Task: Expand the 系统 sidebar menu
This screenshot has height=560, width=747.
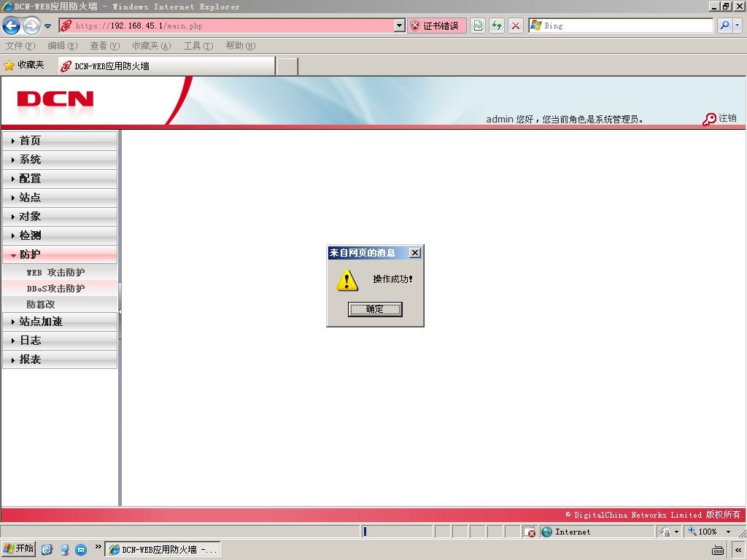Action: (60, 160)
